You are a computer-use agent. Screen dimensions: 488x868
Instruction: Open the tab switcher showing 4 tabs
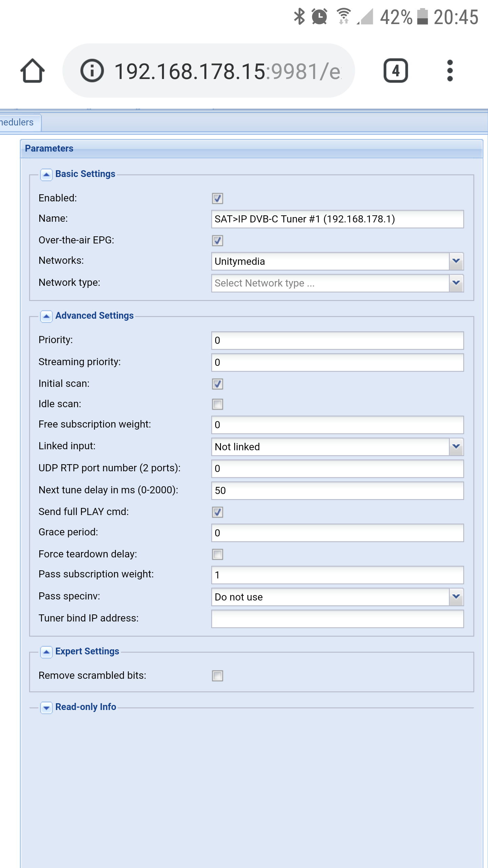point(395,71)
